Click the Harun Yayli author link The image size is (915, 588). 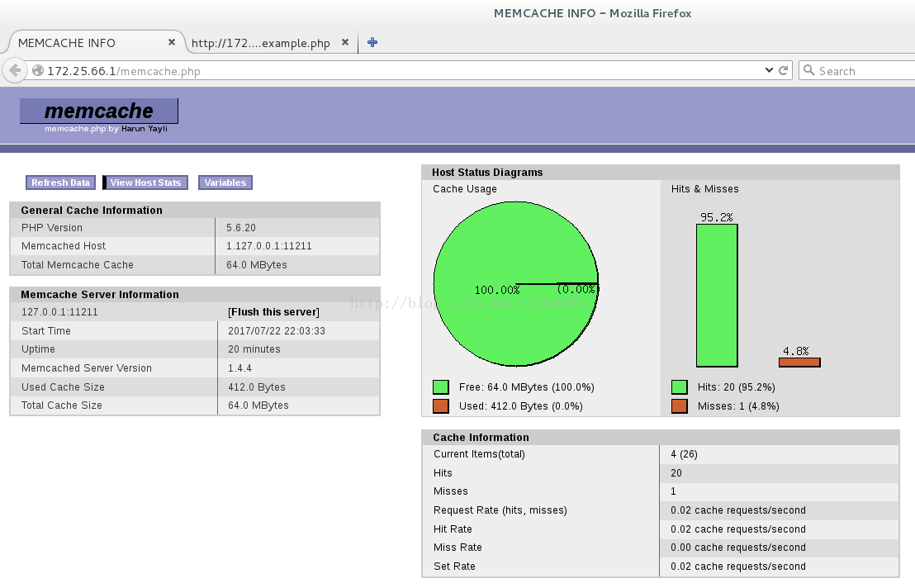(145, 128)
